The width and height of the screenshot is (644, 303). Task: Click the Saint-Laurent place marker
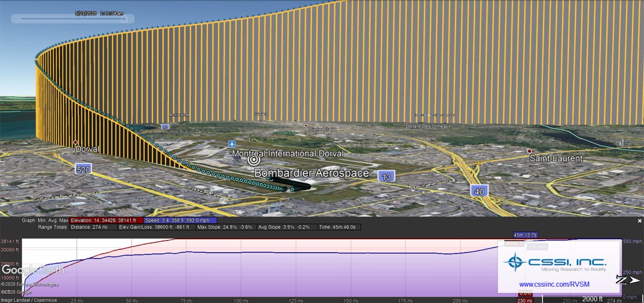tap(529, 151)
